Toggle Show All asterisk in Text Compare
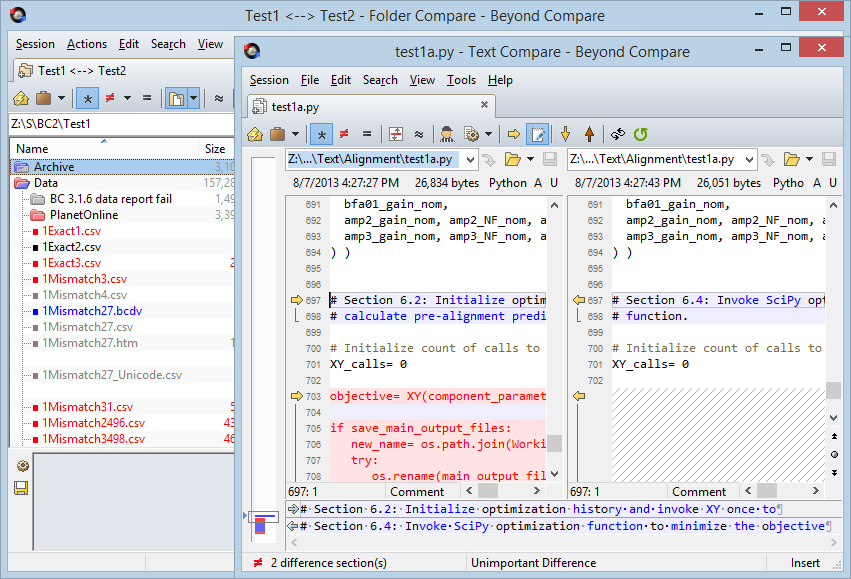 click(x=321, y=133)
